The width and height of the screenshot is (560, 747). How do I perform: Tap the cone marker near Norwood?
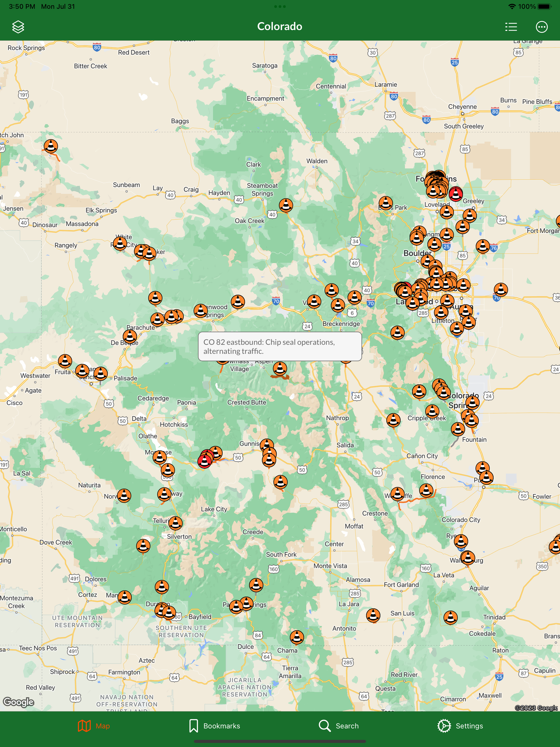pyautogui.click(x=124, y=495)
